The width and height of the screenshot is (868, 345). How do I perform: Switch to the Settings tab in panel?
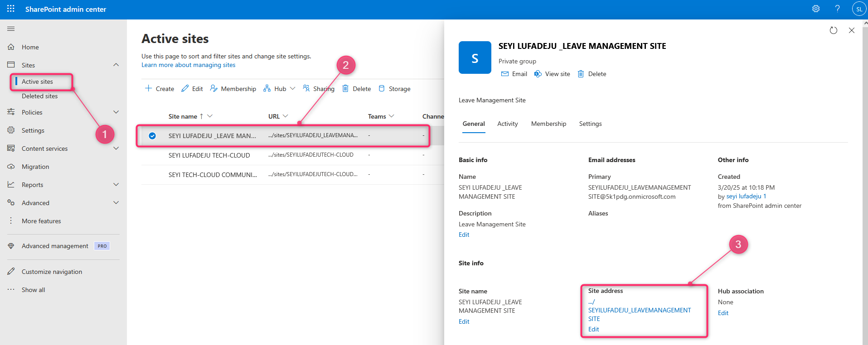tap(590, 124)
